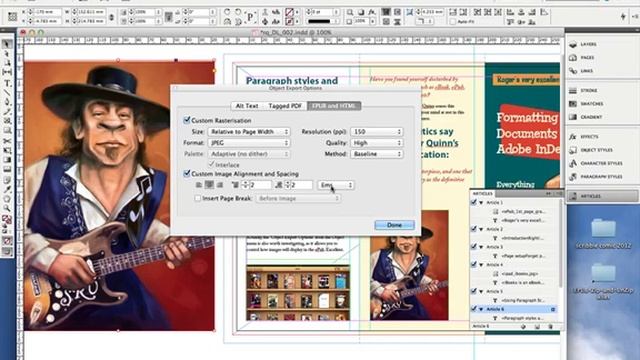Open the Stroke panel icon
Screen dimensions: 640x360
(573, 90)
